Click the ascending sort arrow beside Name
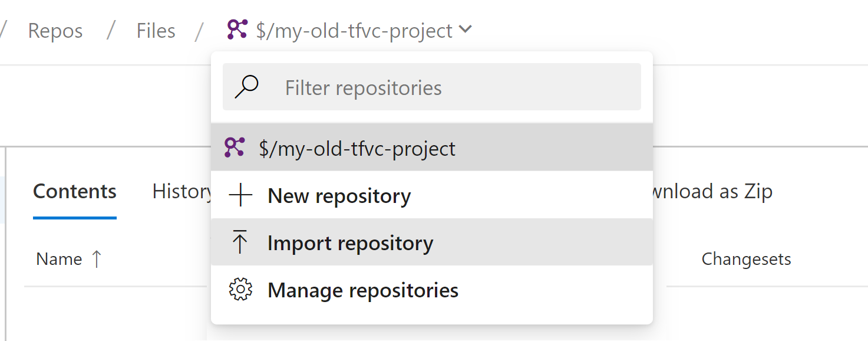Image resolution: width=868 pixels, height=341 pixels. click(97, 259)
